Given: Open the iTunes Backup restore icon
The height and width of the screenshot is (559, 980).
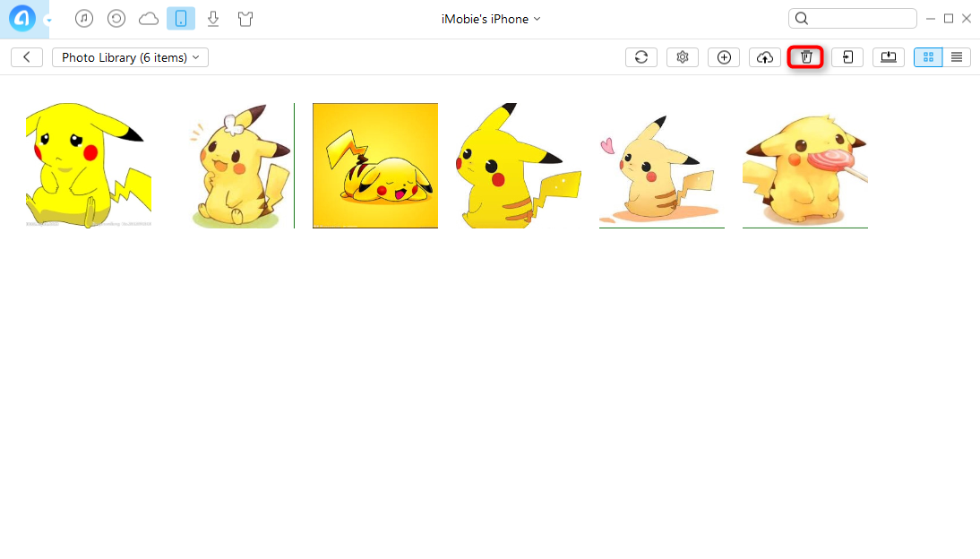Looking at the screenshot, I should (116, 19).
